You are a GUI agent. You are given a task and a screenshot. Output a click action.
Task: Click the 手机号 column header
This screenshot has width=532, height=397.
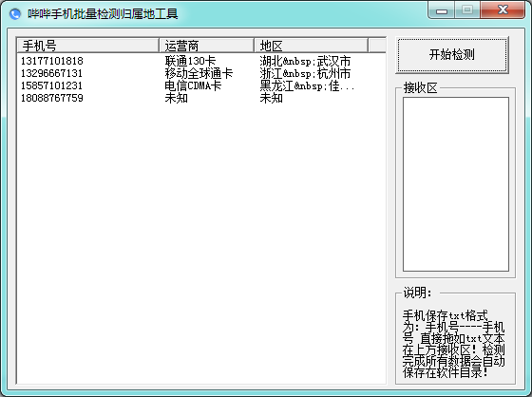(87, 46)
